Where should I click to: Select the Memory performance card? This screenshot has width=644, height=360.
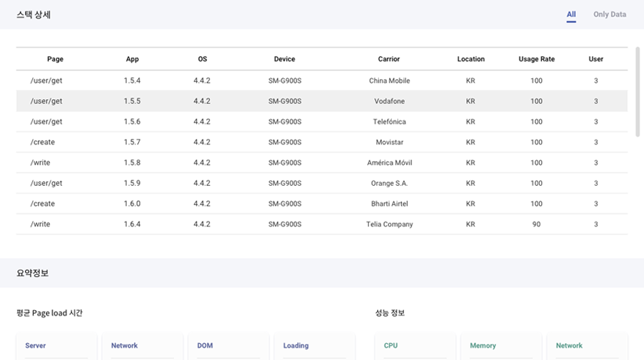(x=501, y=346)
